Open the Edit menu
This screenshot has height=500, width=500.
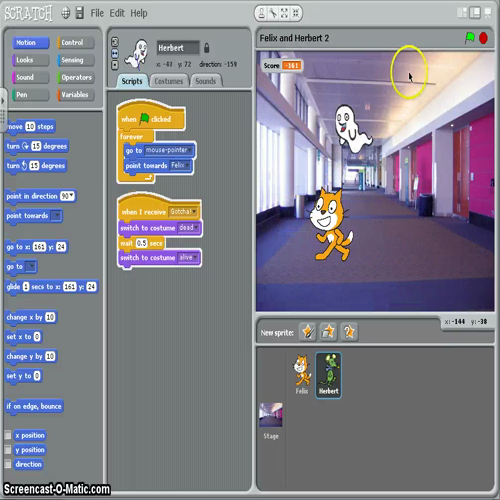coord(117,13)
